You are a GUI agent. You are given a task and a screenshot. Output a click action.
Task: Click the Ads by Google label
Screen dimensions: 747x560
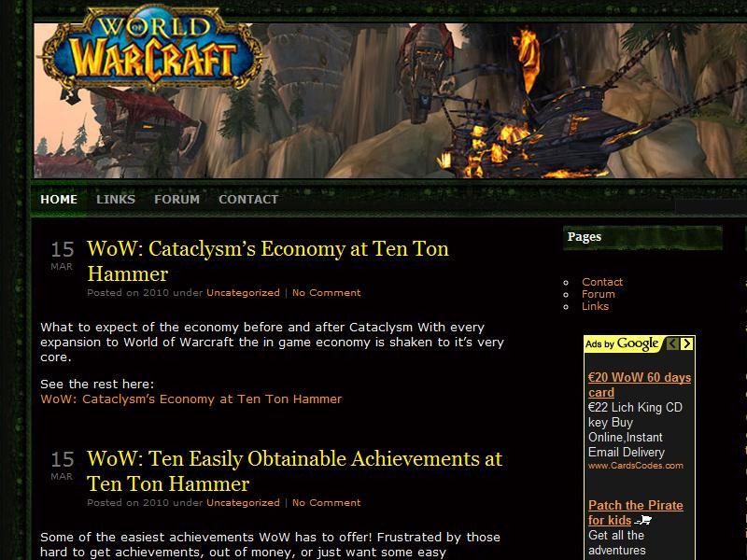622,343
